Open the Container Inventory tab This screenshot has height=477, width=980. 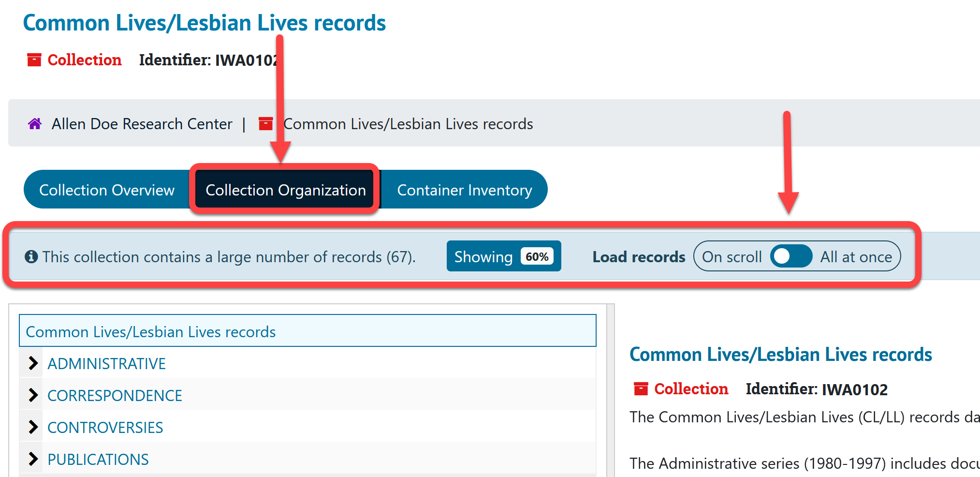click(464, 190)
